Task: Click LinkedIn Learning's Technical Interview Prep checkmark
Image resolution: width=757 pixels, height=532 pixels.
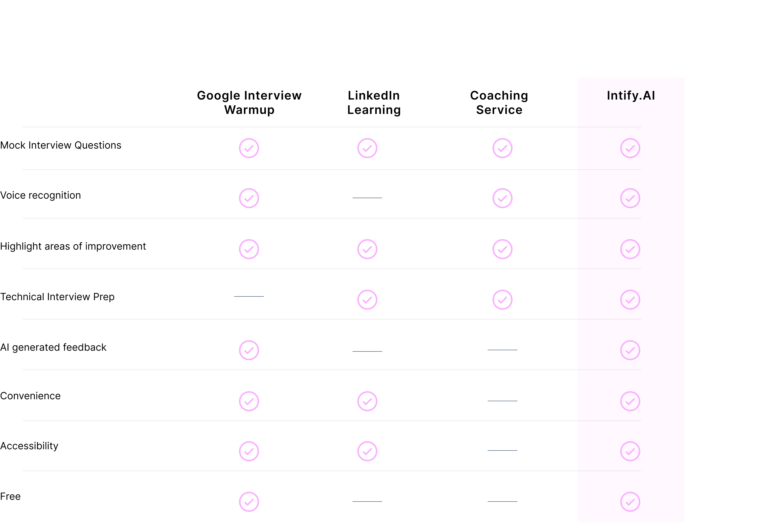Action: [367, 299]
